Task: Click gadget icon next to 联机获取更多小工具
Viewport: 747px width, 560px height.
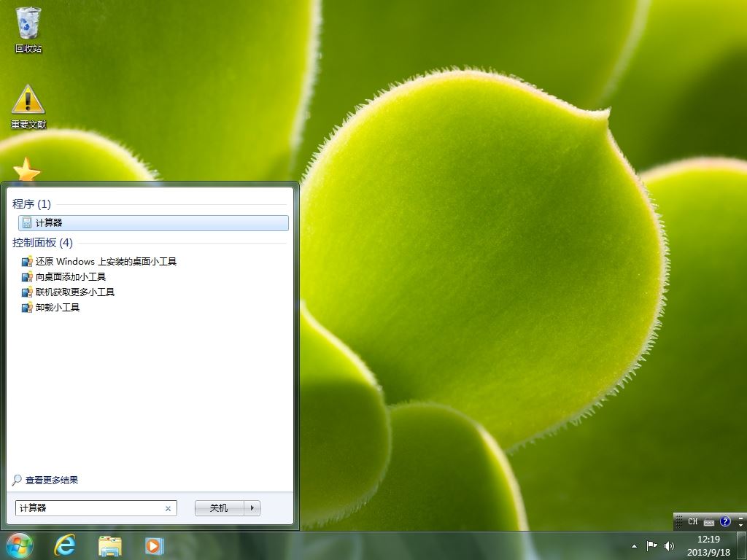Action: 27,292
